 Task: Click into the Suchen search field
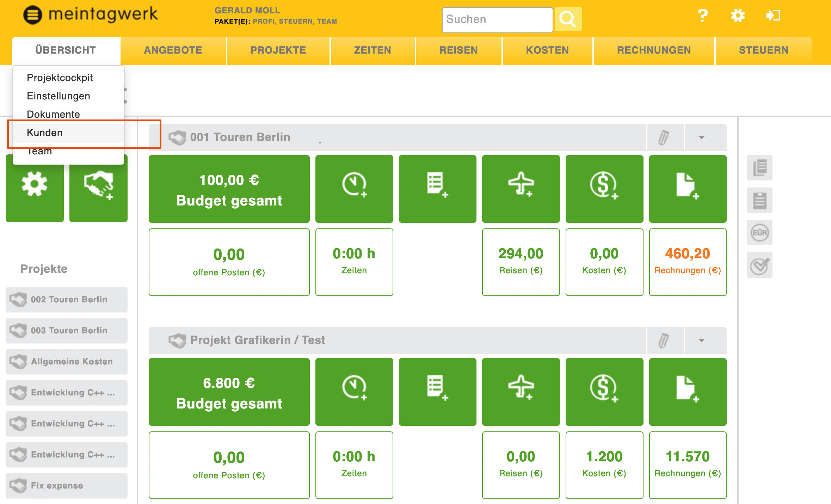coord(497,19)
